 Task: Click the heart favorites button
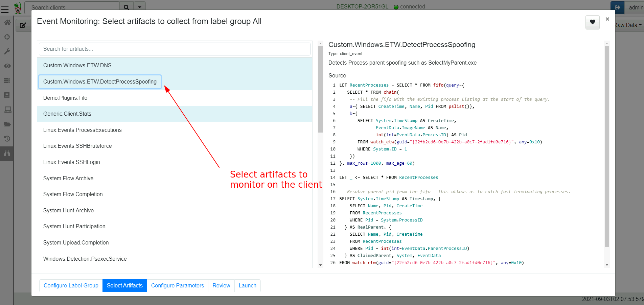click(592, 22)
